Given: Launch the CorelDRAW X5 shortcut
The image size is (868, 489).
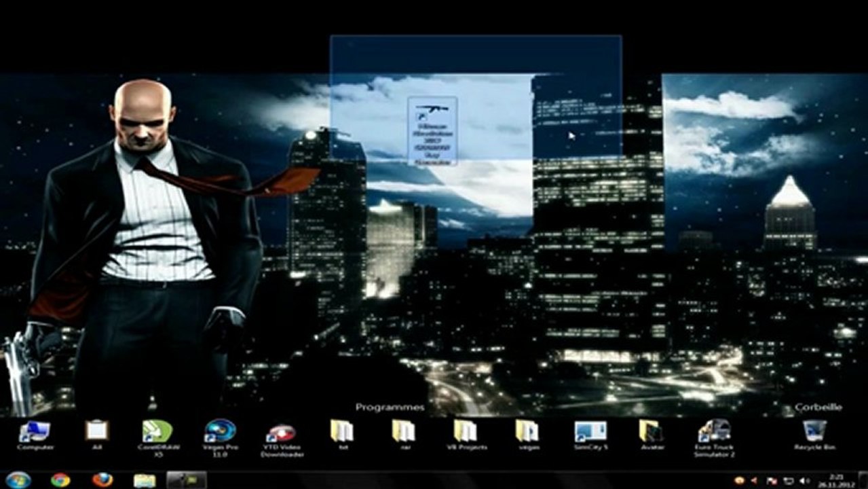Looking at the screenshot, I should pyautogui.click(x=157, y=439).
